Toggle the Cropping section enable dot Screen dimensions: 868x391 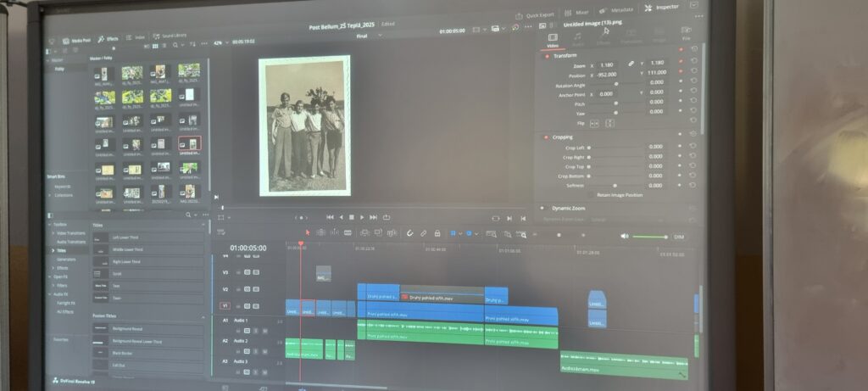pos(546,137)
